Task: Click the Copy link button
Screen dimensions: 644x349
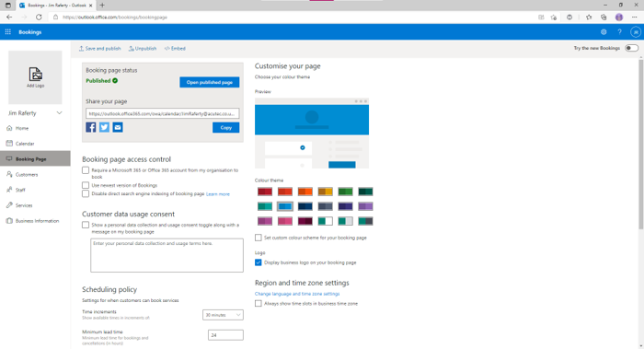Action: (226, 127)
